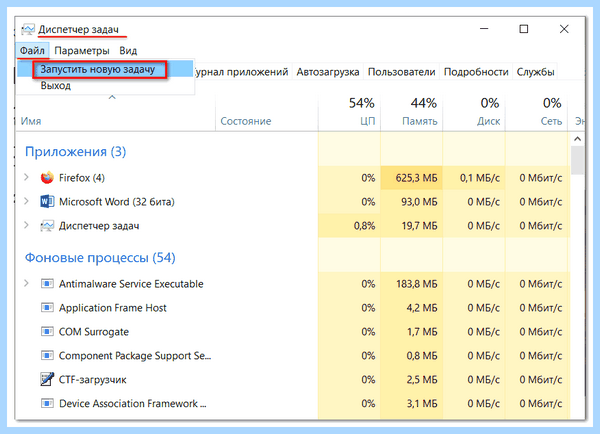600x434 pixels.
Task: Click Диспетчер задач memory 19,7 МБ
Action: [x=419, y=226]
